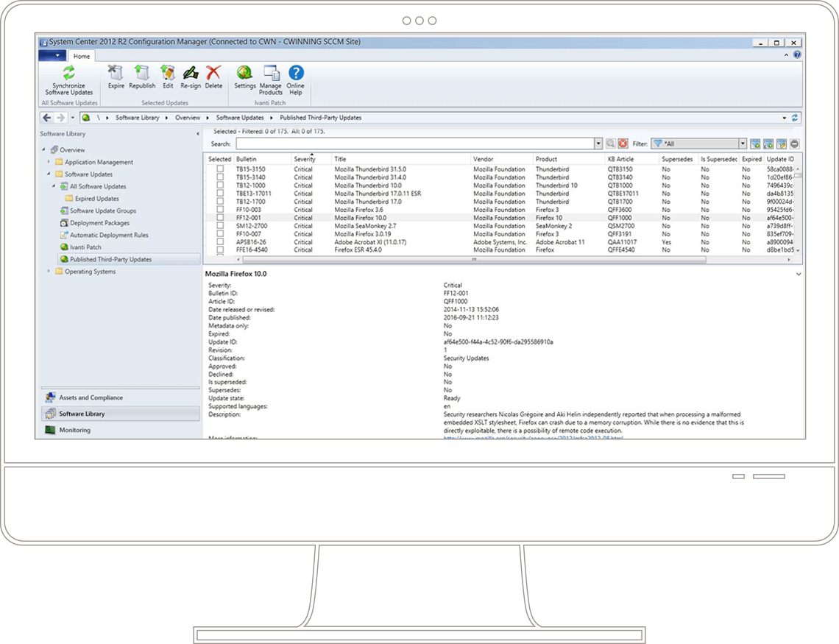Screen dimensions: 839x644
Task: Select the Software Library workspace button
Action: coord(121,414)
